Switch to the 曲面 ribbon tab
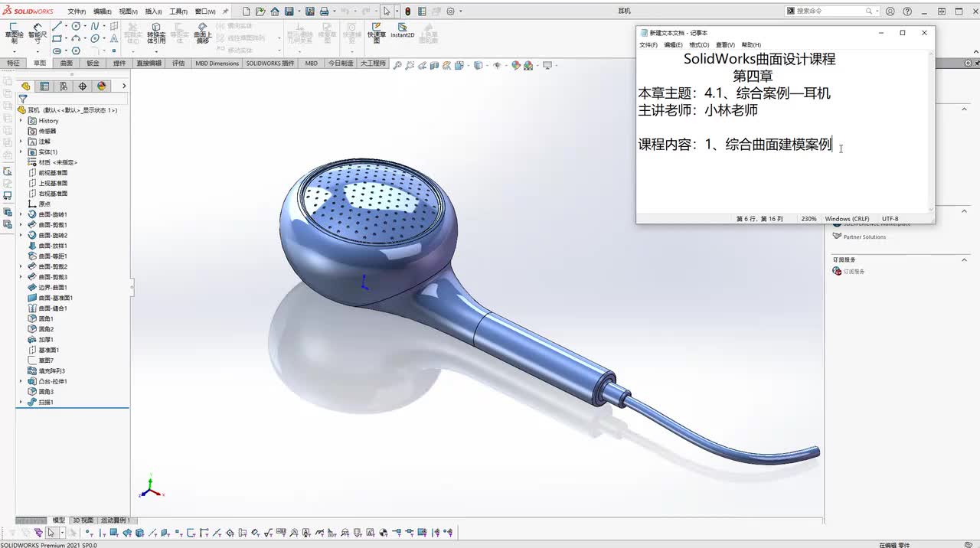The height and width of the screenshot is (548, 980). pos(67,64)
